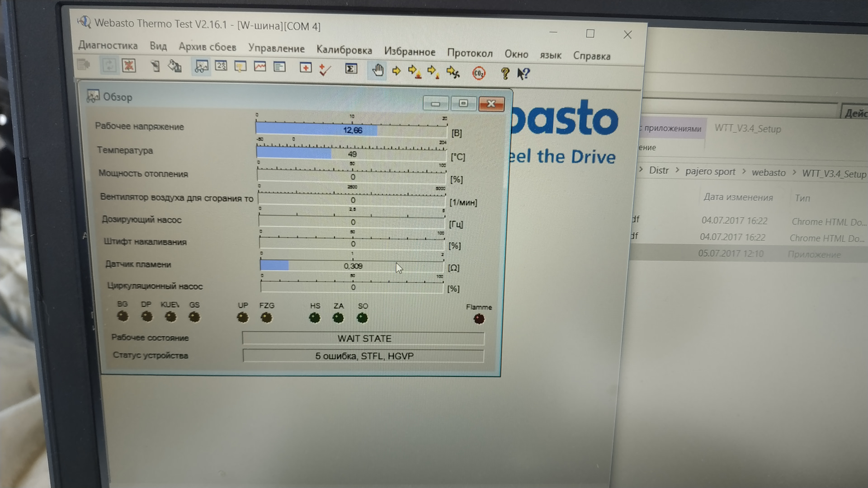
Task: Click the Штифт накаливания gauge bar
Action: point(352,244)
